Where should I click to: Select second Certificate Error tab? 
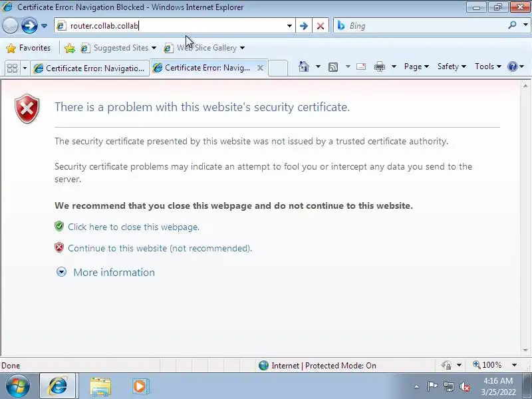click(x=203, y=68)
